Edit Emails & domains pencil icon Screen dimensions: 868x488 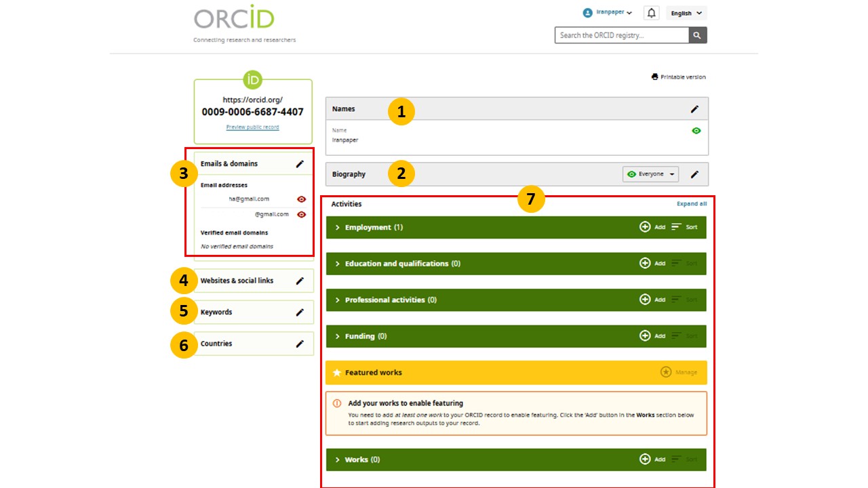tap(300, 164)
